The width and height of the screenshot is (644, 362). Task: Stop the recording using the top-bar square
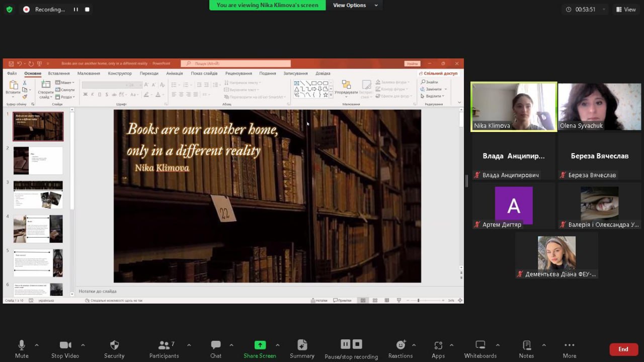[87, 9]
